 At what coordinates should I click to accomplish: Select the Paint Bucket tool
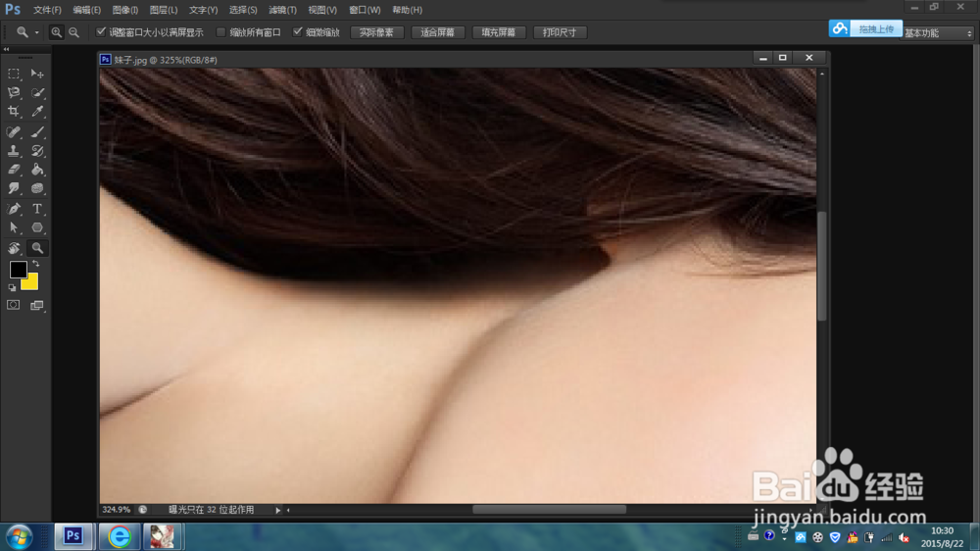tap(37, 170)
